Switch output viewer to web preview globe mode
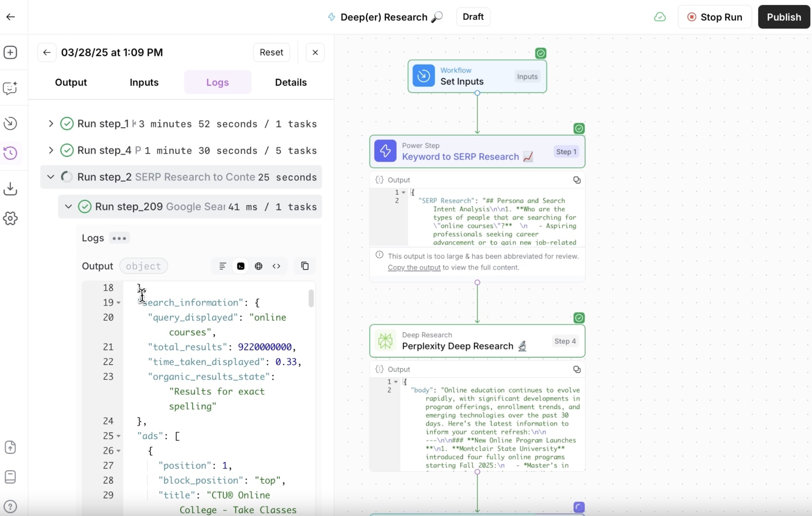Viewport: 812px width, 516px height. 259,266
